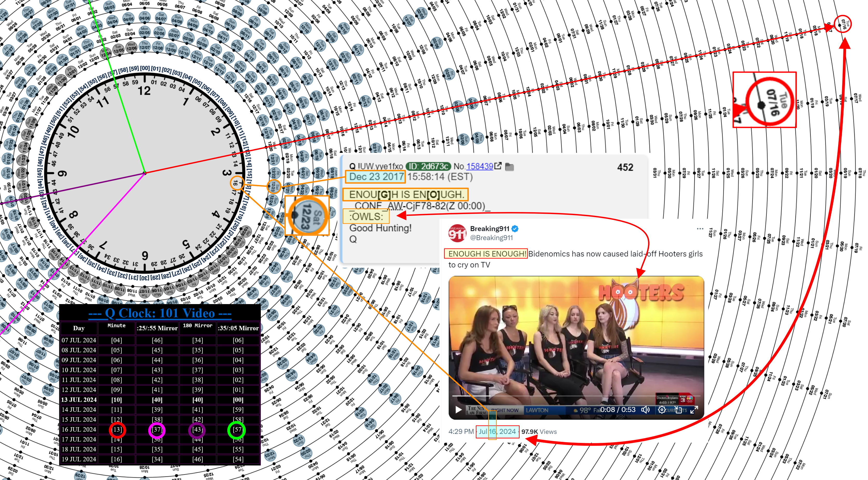Open the external link icon beside No.158439
The height and width of the screenshot is (480, 868).
click(x=498, y=166)
